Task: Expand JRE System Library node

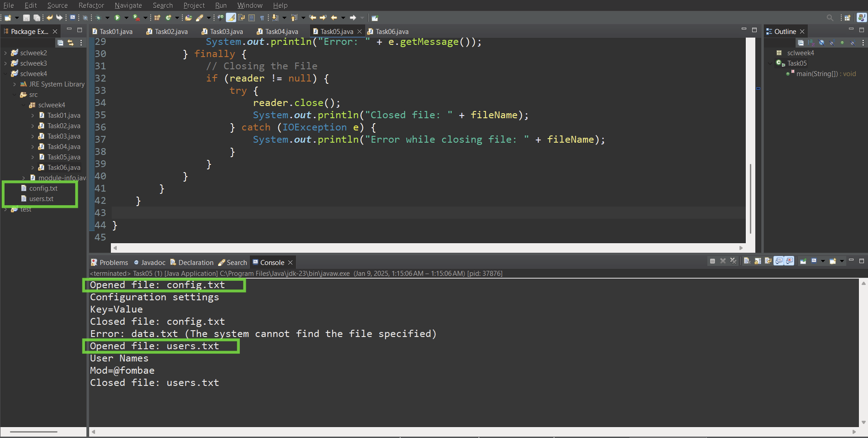Action: tap(14, 84)
